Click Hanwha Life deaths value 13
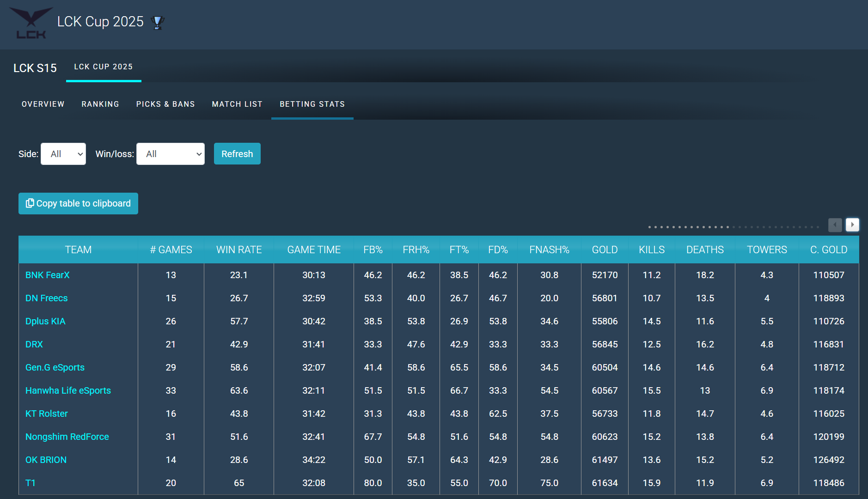The width and height of the screenshot is (868, 499). [x=705, y=390]
